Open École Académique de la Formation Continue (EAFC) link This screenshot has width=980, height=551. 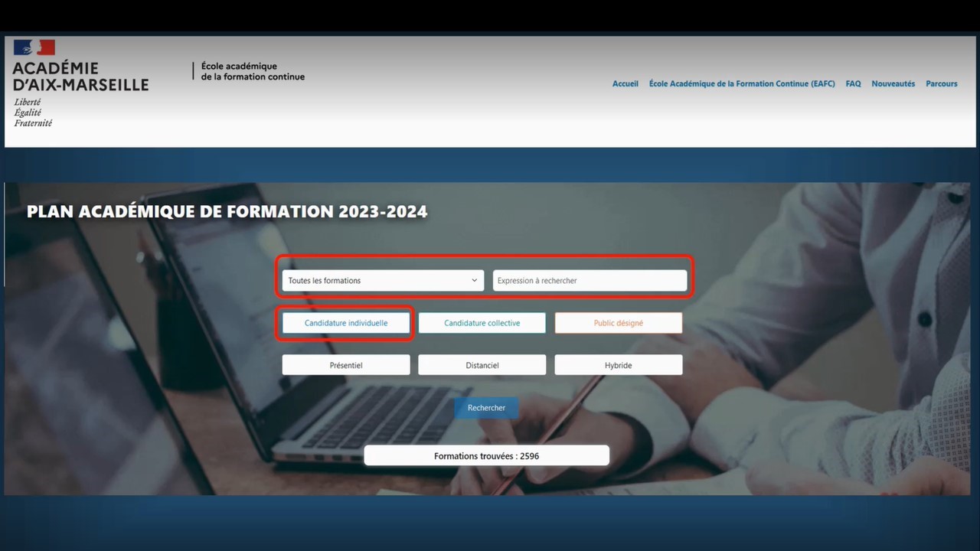(742, 84)
